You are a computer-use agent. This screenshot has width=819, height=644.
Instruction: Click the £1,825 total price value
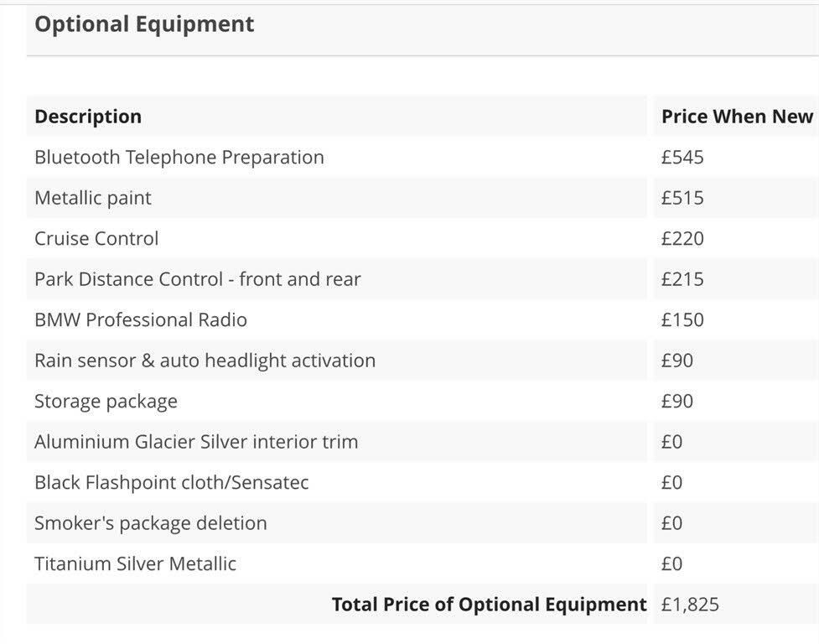tap(690, 605)
